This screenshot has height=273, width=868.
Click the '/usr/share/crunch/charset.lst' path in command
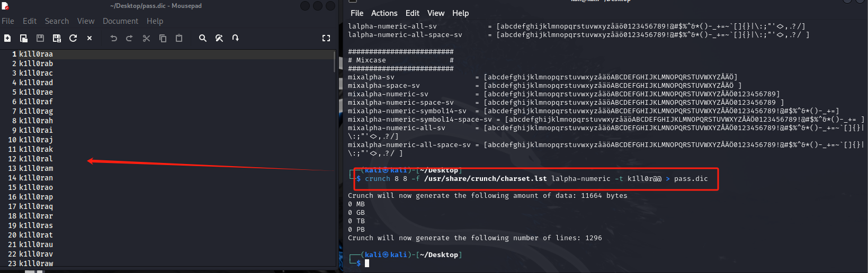coord(486,179)
